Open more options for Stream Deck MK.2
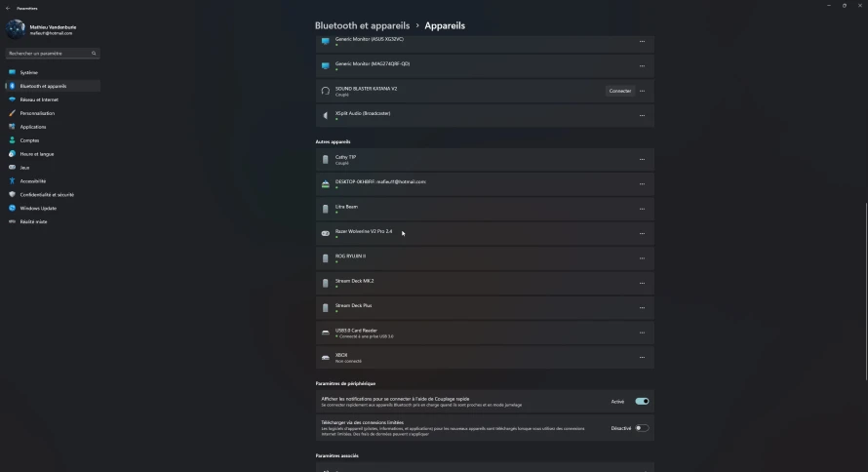 coord(642,284)
